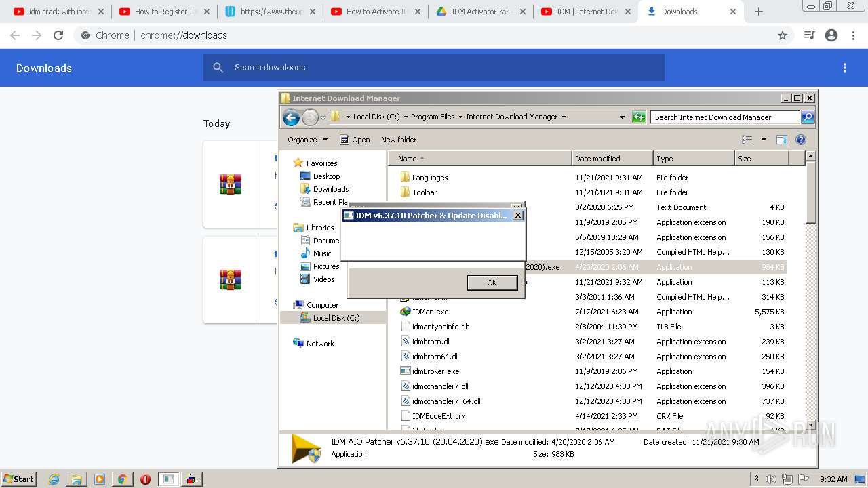Switch to 'IDM Activator.rar' Drive tab

point(483,12)
